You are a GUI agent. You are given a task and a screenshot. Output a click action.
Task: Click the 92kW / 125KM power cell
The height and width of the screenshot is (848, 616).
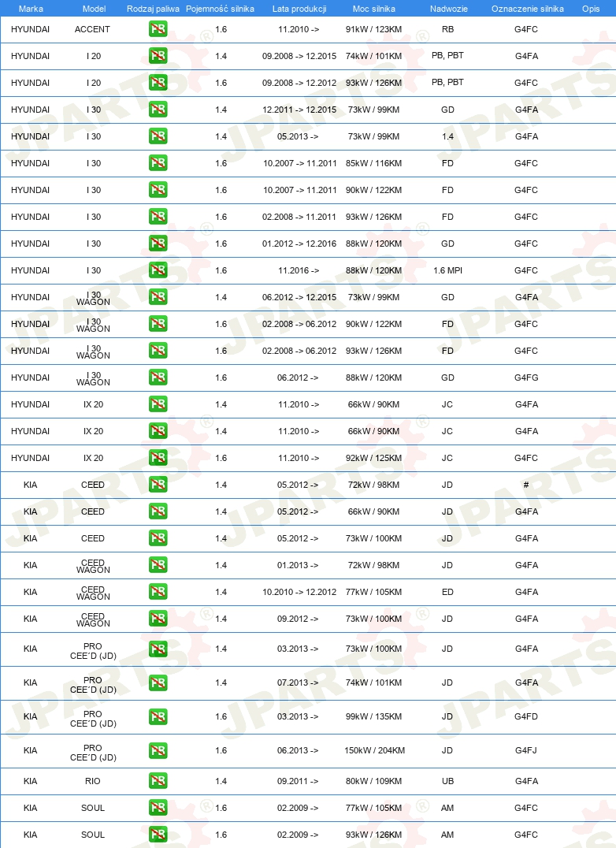[x=374, y=458]
